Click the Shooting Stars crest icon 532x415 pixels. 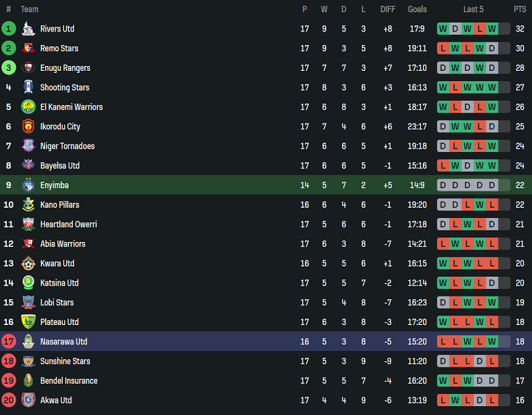point(28,87)
